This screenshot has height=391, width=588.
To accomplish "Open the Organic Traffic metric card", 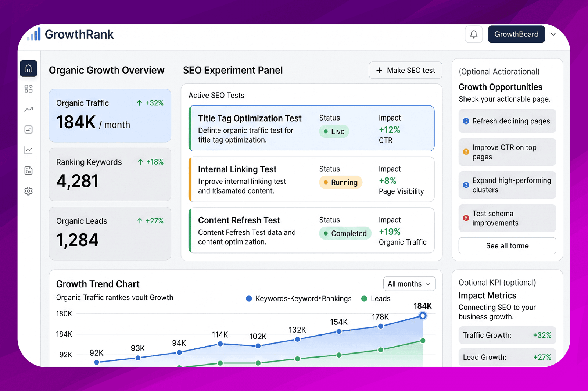I will (x=110, y=115).
